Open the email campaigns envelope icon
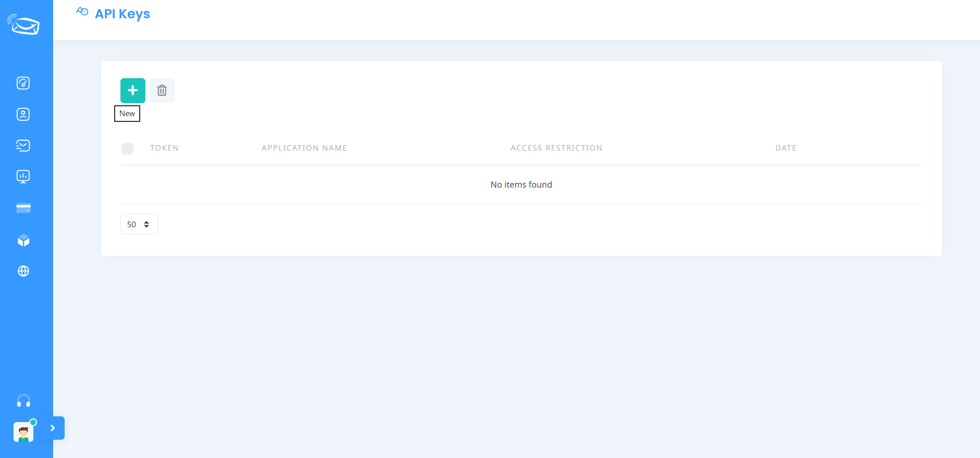The height and width of the screenshot is (458, 980). click(23, 145)
